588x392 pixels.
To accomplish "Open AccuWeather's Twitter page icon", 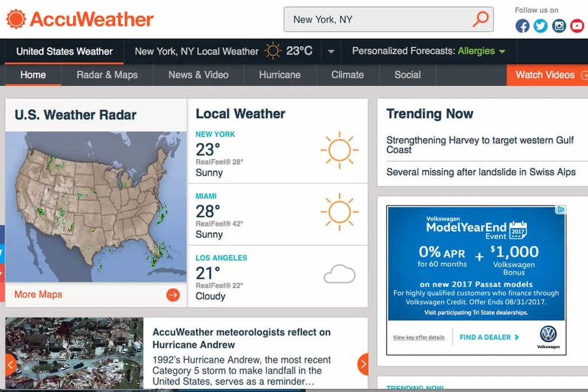I will point(540,26).
